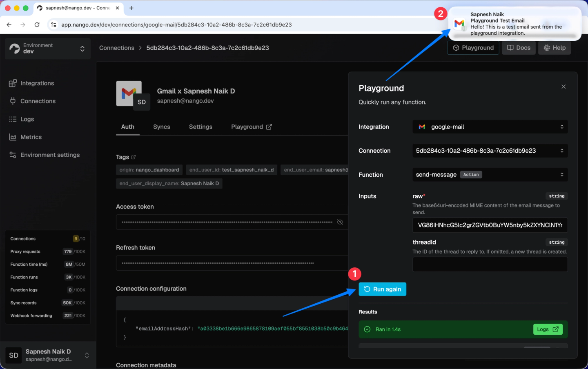Click the Action badge in Function field

point(471,175)
